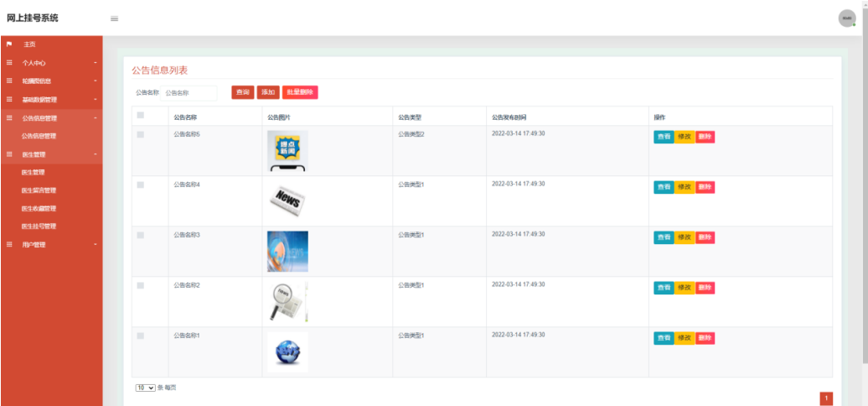
Task: Go to page 1 in pagination
Action: (826, 398)
